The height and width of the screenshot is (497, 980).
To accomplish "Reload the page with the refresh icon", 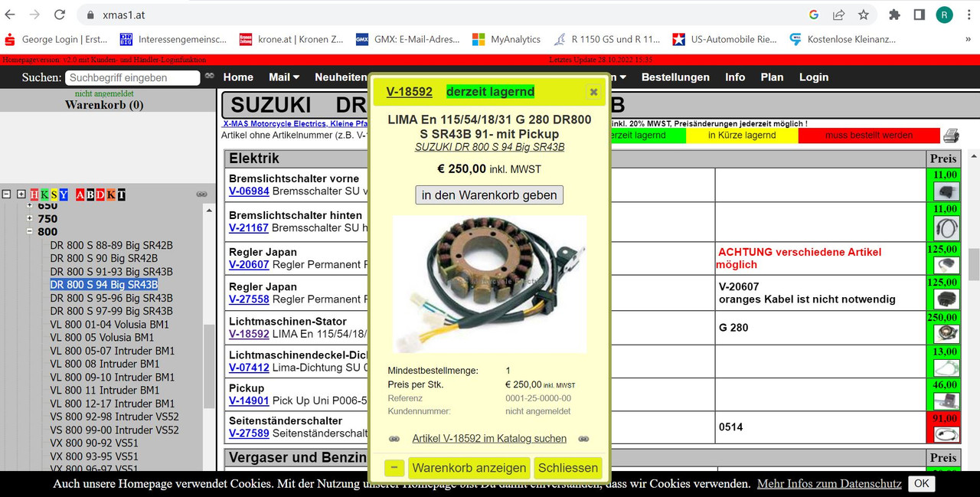I will [x=60, y=15].
